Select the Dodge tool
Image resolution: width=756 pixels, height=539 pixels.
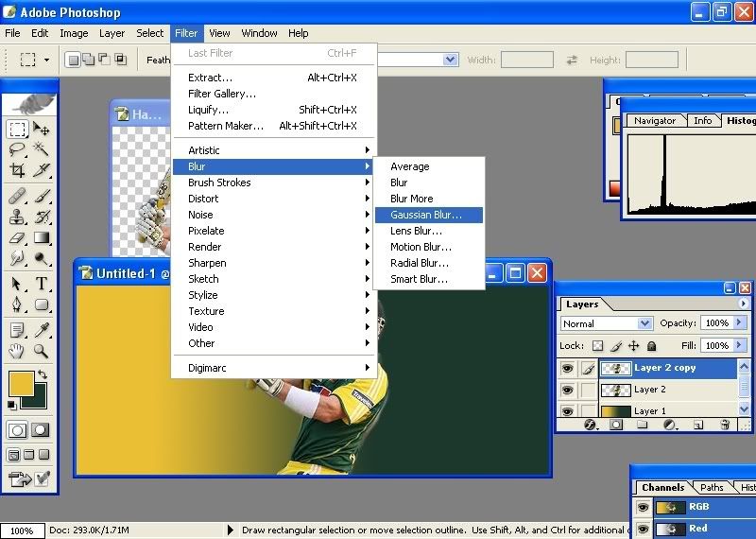(x=41, y=258)
